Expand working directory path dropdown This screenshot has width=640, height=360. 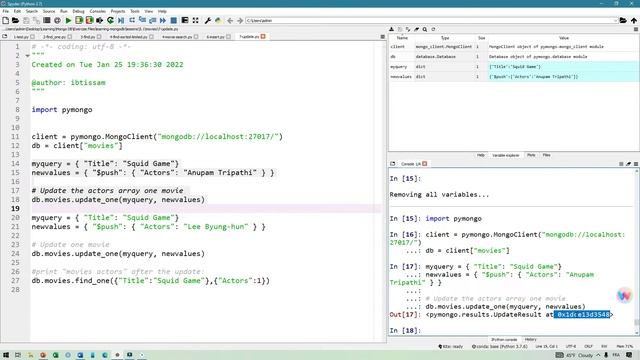click(x=615, y=20)
